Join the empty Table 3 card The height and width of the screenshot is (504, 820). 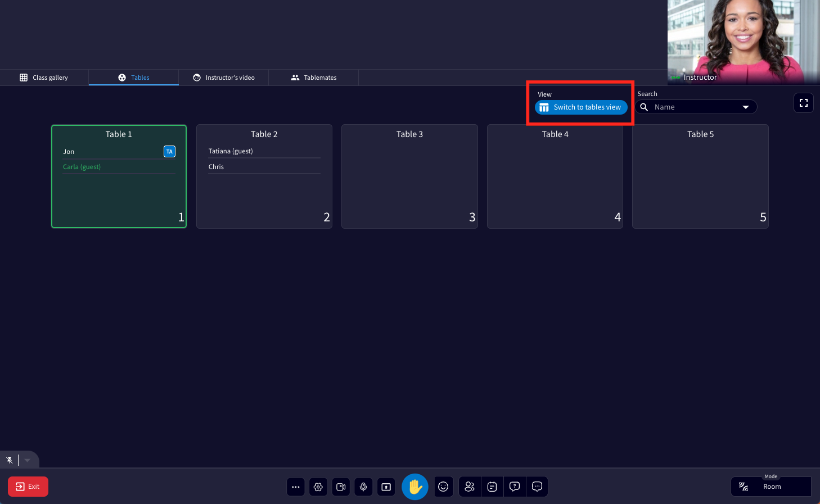[x=409, y=176]
